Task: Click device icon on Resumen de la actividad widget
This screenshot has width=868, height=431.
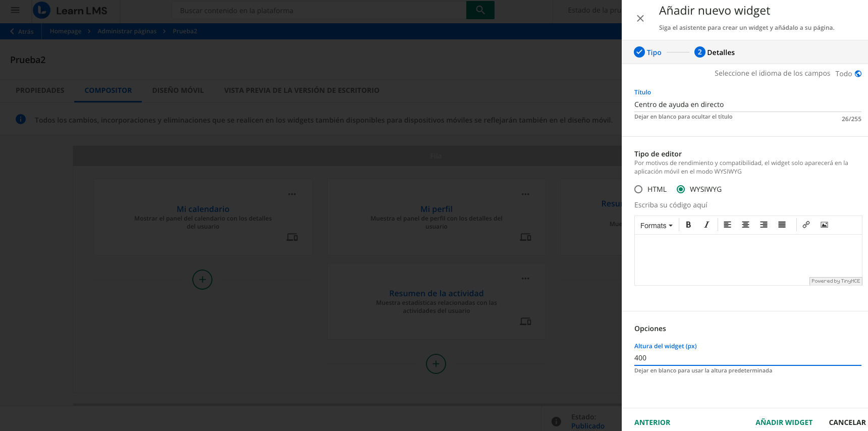Action: point(525,321)
